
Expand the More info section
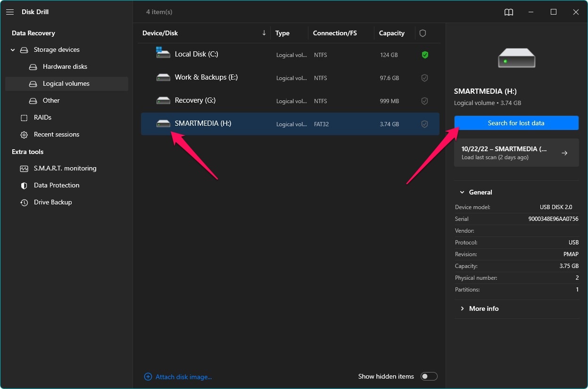[484, 308]
